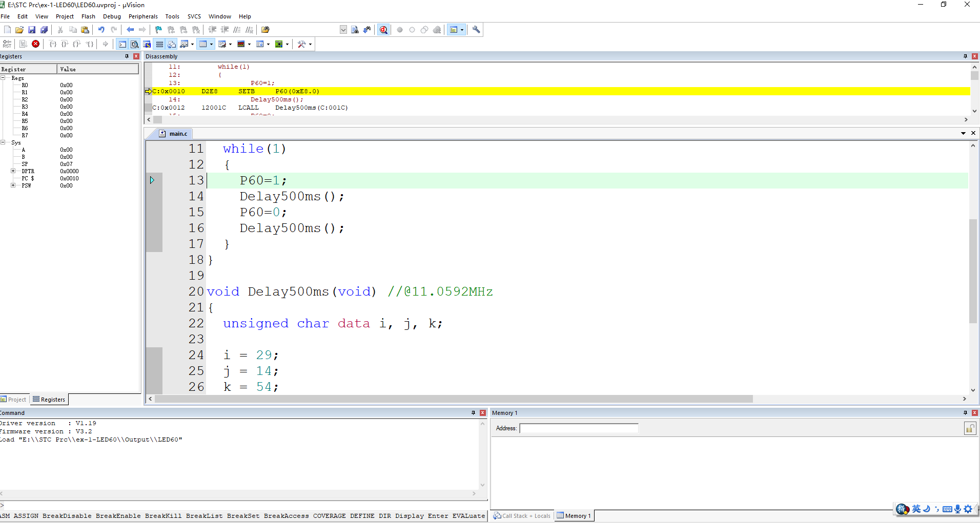Toggle auto-hide pin on Disassembly panel
The height and width of the screenshot is (523, 980).
pos(965,56)
